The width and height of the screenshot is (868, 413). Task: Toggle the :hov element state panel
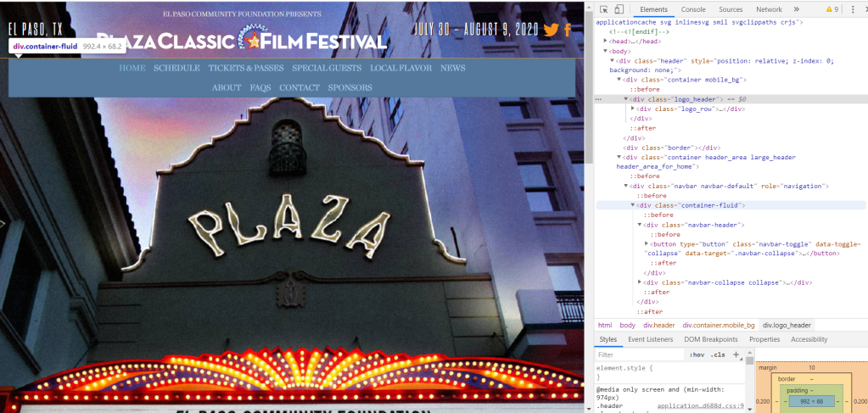[697, 355]
